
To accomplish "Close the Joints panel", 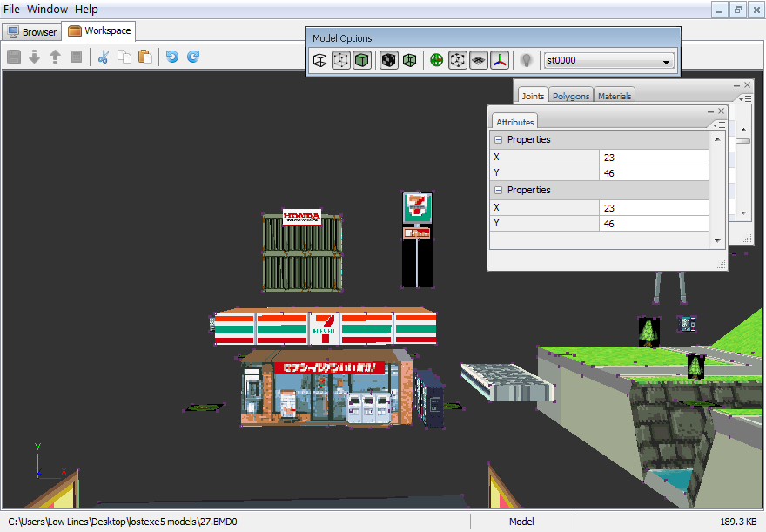I will tap(747, 85).
